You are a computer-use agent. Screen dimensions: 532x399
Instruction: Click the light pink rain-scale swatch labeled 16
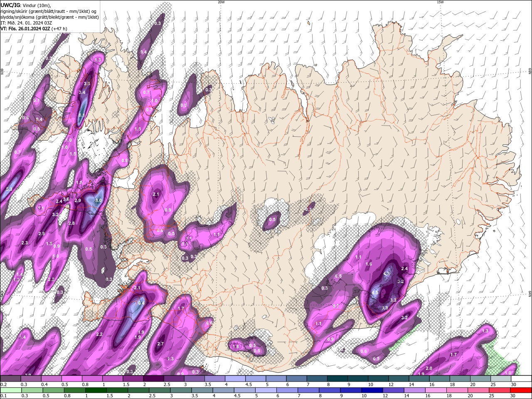436,390
